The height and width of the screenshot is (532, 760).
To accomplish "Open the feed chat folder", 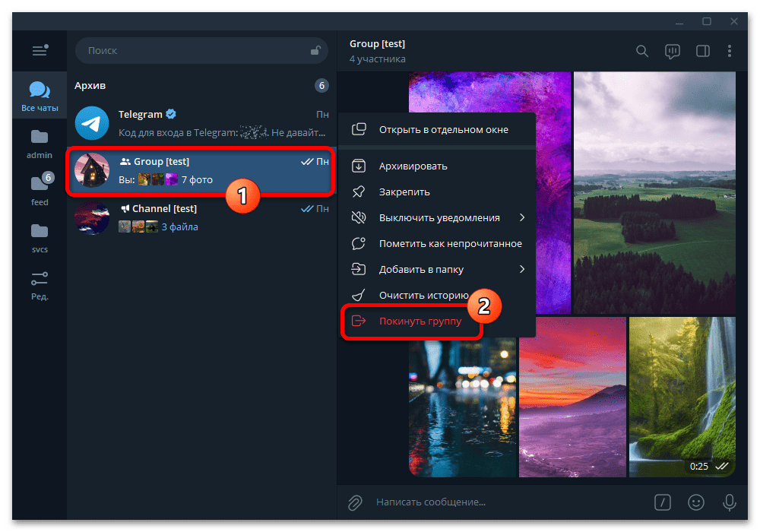I will pos(40,190).
